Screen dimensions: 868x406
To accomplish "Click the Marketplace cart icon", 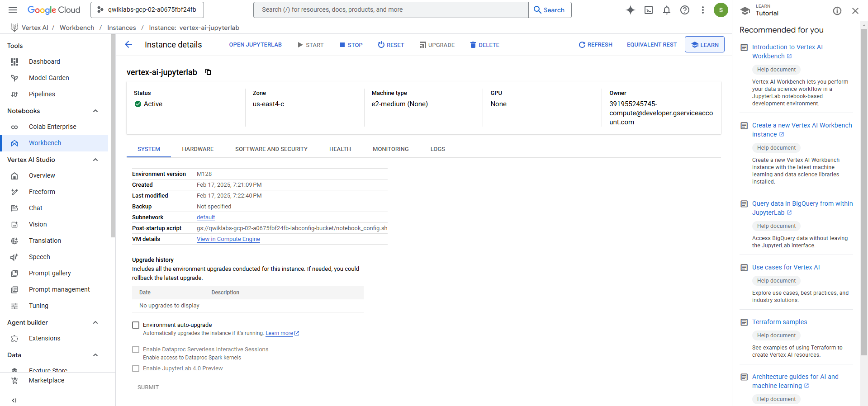I will 14,380.
